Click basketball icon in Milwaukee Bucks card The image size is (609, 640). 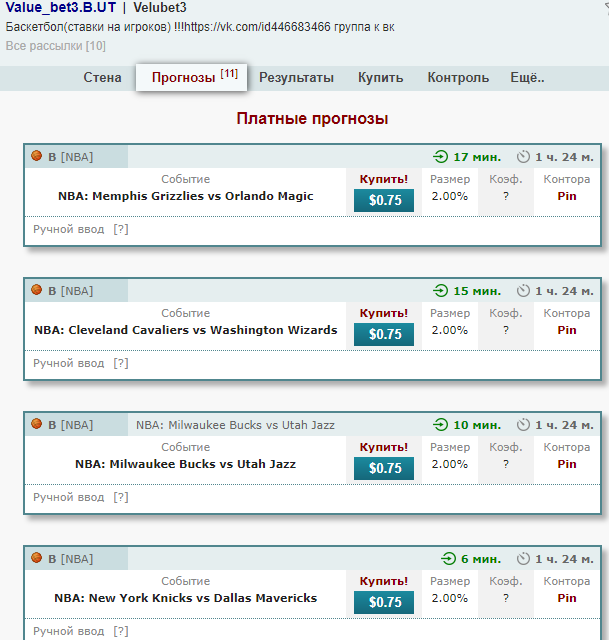tap(37, 423)
